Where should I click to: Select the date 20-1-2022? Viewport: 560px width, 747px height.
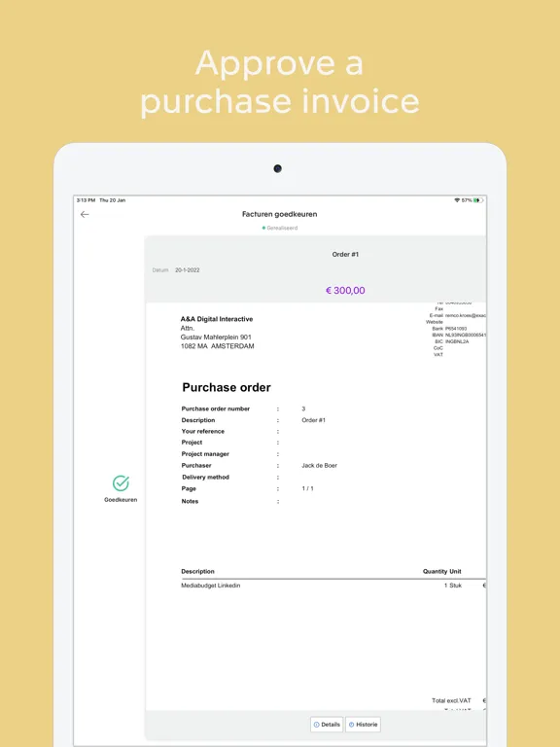pyautogui.click(x=187, y=270)
